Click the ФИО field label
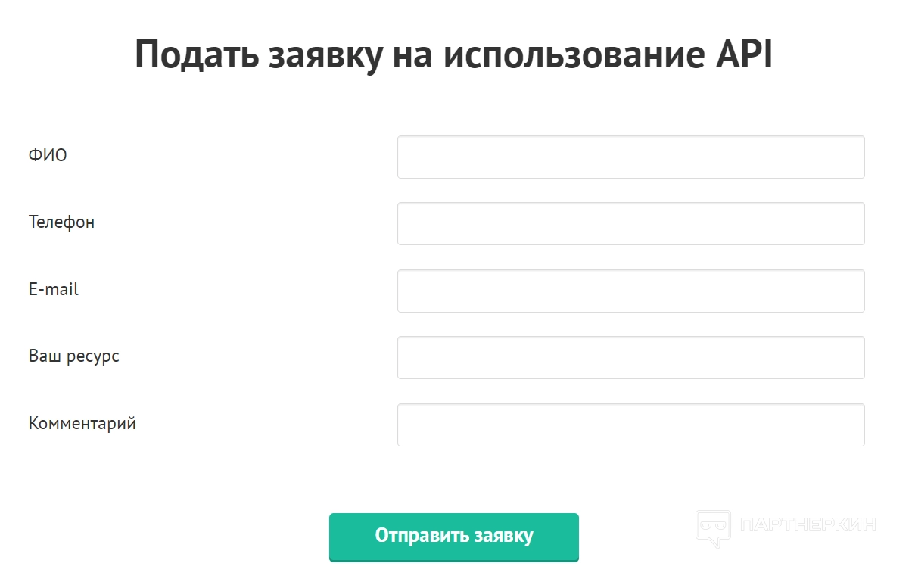This screenshot has width=915, height=588. [x=48, y=156]
